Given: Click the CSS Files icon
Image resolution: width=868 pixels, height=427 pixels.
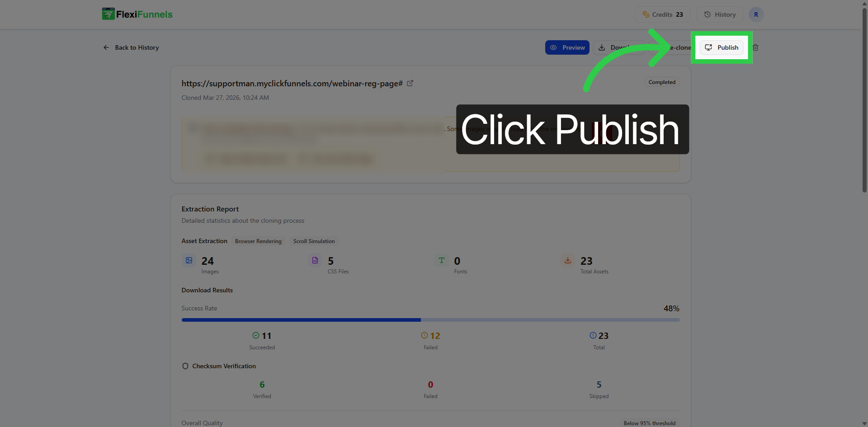Looking at the screenshot, I should point(315,261).
